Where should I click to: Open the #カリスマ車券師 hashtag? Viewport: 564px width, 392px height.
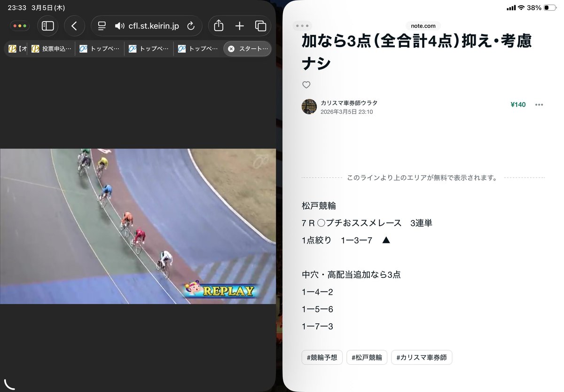(x=422, y=357)
